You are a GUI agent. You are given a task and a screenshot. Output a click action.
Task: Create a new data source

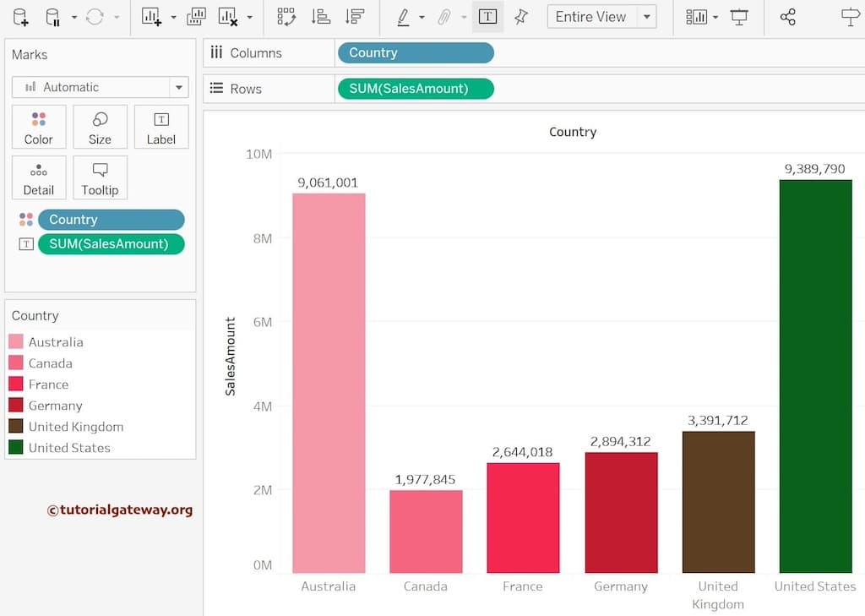(19, 16)
